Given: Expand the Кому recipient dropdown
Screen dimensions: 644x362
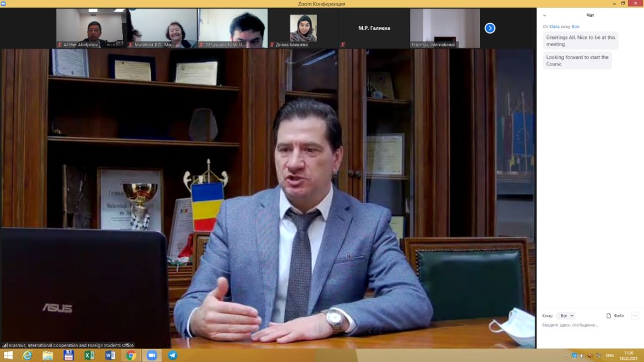Looking at the screenshot, I should click(567, 316).
